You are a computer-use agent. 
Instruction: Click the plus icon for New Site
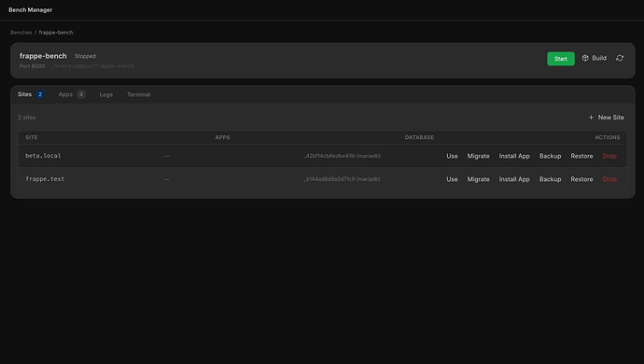(591, 118)
